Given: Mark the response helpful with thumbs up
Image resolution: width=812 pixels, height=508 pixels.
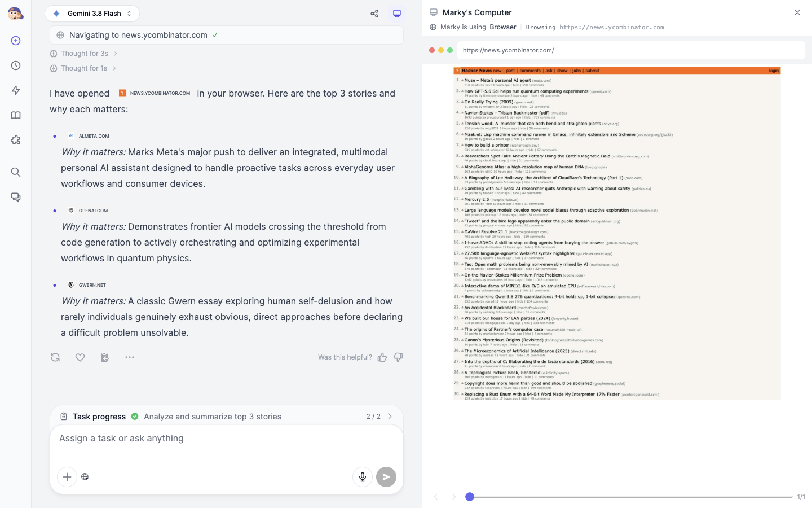Looking at the screenshot, I should (382, 357).
